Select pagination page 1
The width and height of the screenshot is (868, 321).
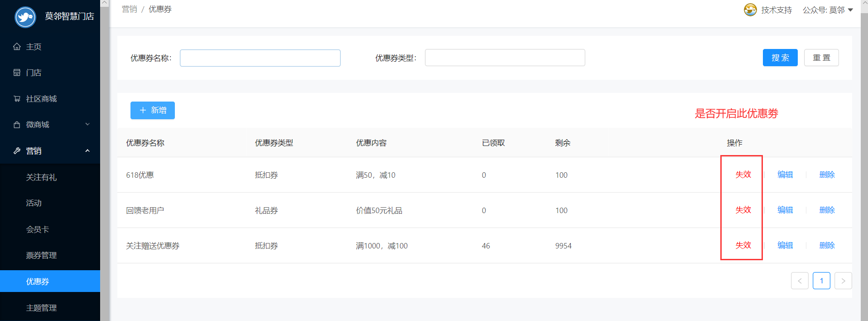pyautogui.click(x=821, y=281)
